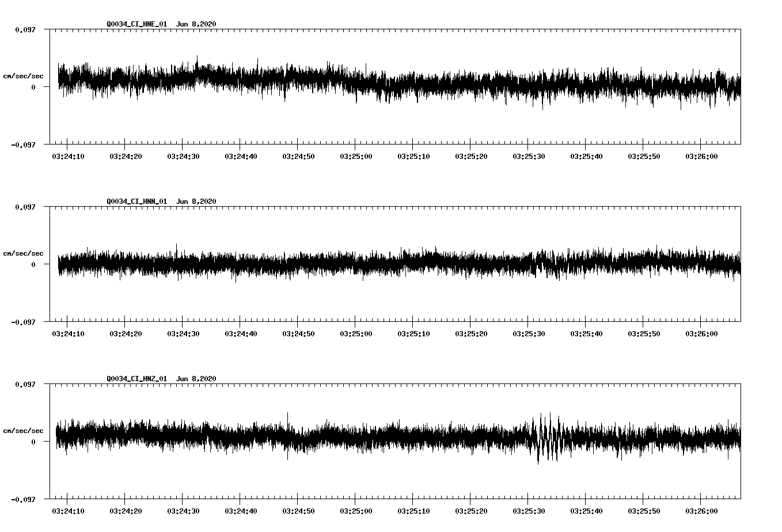Click 03:24:40 time label under HNE plot
Viewport: 782px width, 532px height.
tap(241, 157)
